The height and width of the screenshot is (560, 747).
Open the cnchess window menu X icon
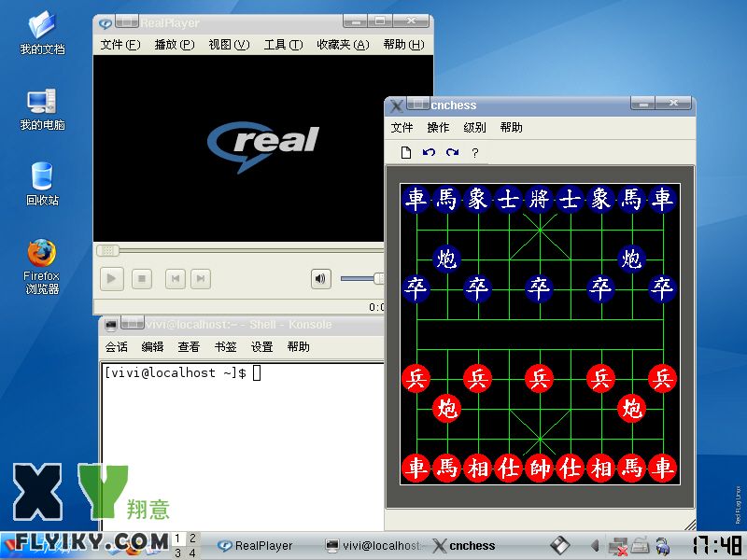[x=396, y=105]
